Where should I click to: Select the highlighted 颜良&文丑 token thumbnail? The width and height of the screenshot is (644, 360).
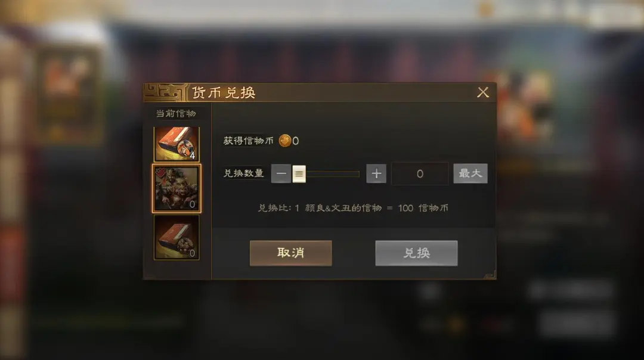(x=177, y=188)
